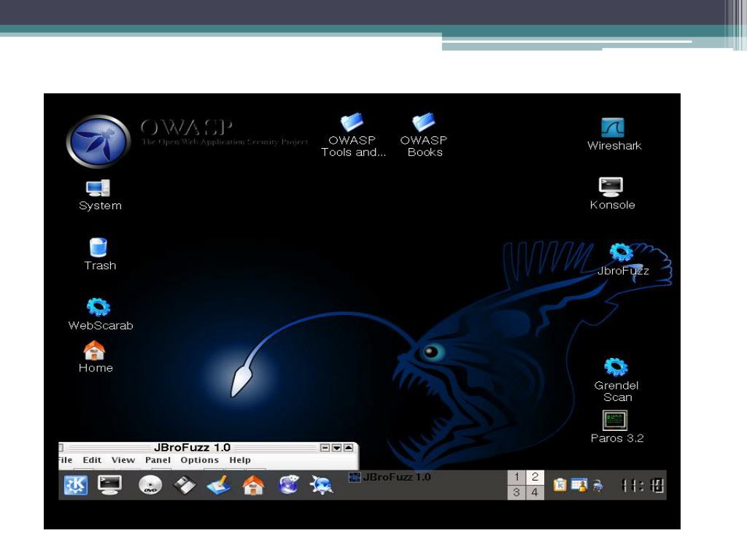
Task: Open the Options menu in JBroFuzz
Action: 199,460
